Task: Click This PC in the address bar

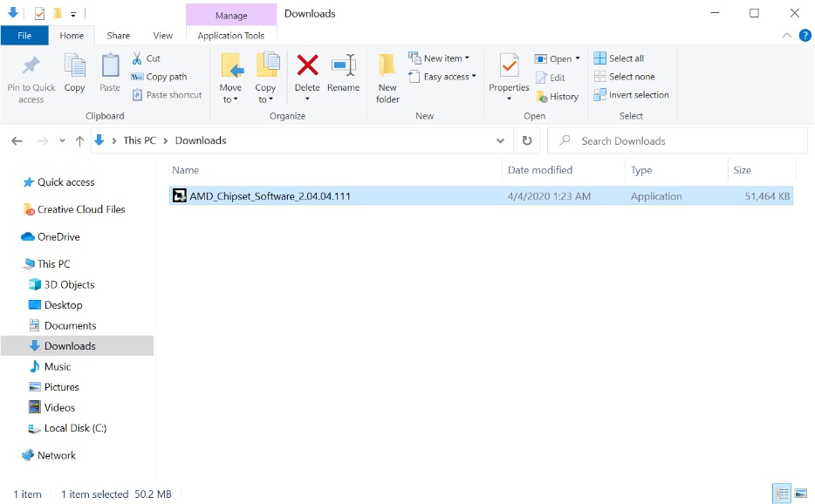Action: click(x=140, y=140)
